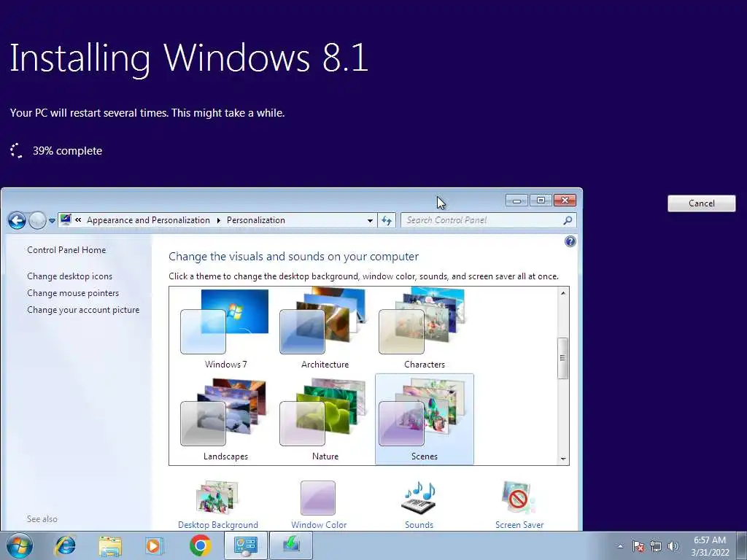This screenshot has width=747, height=560.
Task: Select the Architecture theme
Action: 325,329
